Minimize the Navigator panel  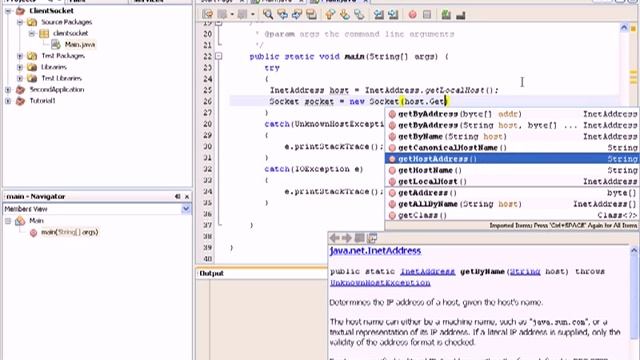178,197
